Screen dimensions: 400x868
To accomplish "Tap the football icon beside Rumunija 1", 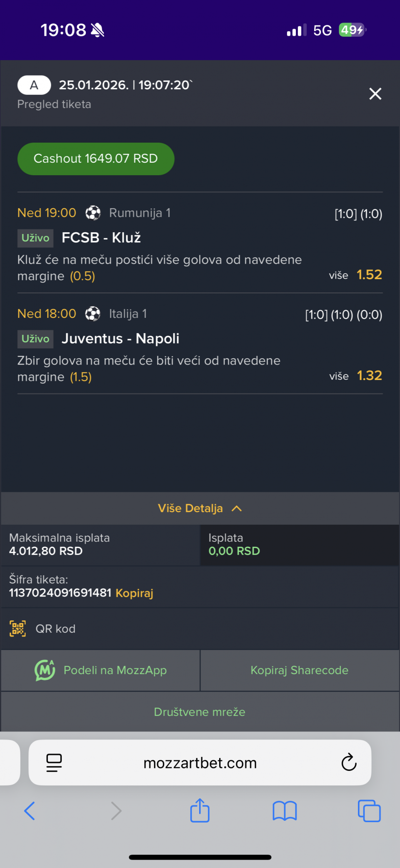I will [x=93, y=213].
